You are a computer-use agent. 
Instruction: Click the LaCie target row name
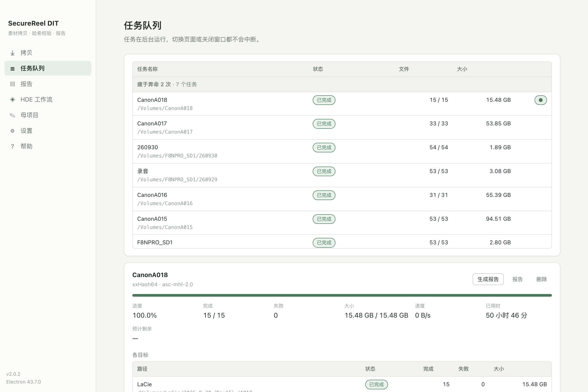click(144, 384)
